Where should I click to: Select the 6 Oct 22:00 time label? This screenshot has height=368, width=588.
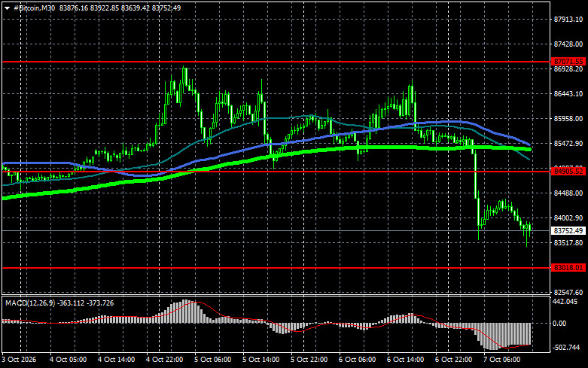pos(454,360)
